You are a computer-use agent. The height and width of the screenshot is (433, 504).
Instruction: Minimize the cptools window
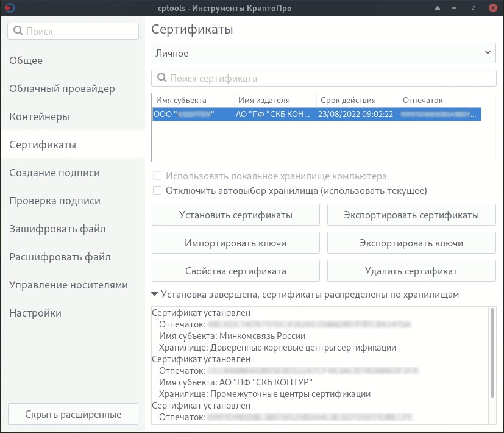point(454,8)
